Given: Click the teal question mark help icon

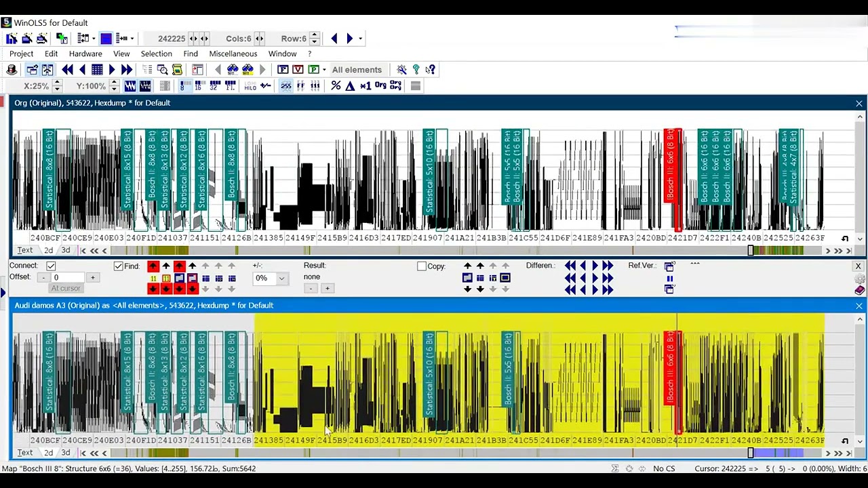Looking at the screenshot, I should 416,69.
